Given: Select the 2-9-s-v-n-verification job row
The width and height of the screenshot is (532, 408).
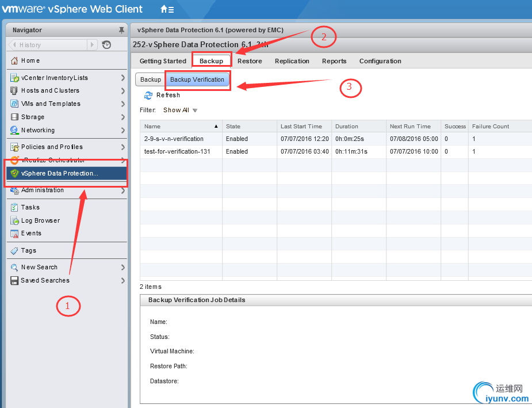Looking at the screenshot, I should [x=336, y=139].
